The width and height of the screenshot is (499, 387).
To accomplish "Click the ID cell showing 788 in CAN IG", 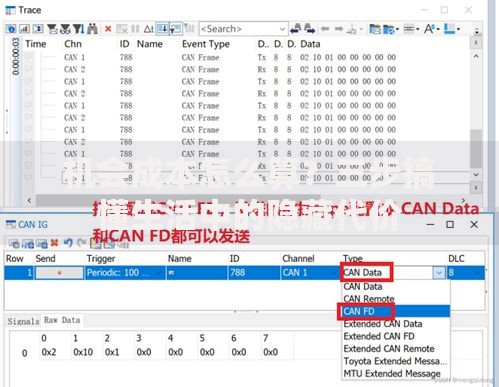I will coord(253,273).
